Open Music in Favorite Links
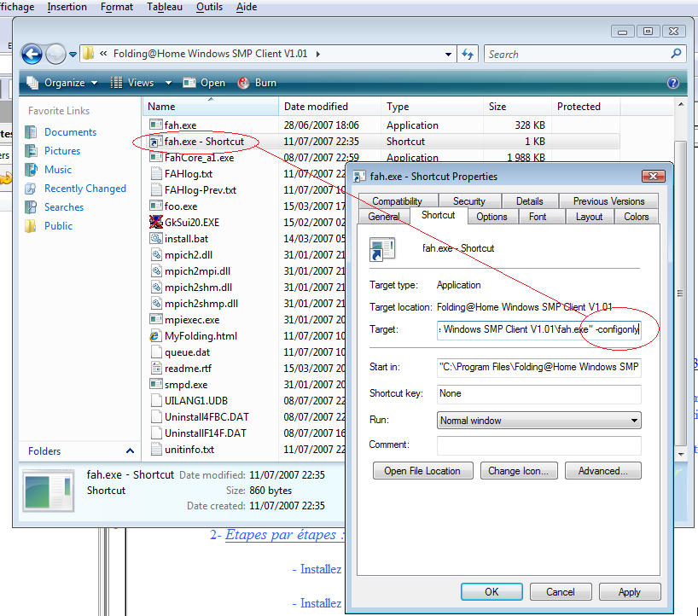 tap(58, 170)
